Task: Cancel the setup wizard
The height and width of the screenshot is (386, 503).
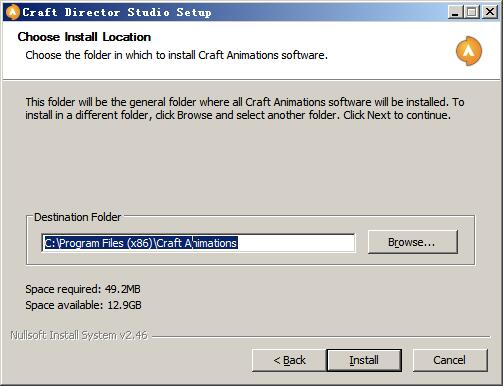Action: 450,360
